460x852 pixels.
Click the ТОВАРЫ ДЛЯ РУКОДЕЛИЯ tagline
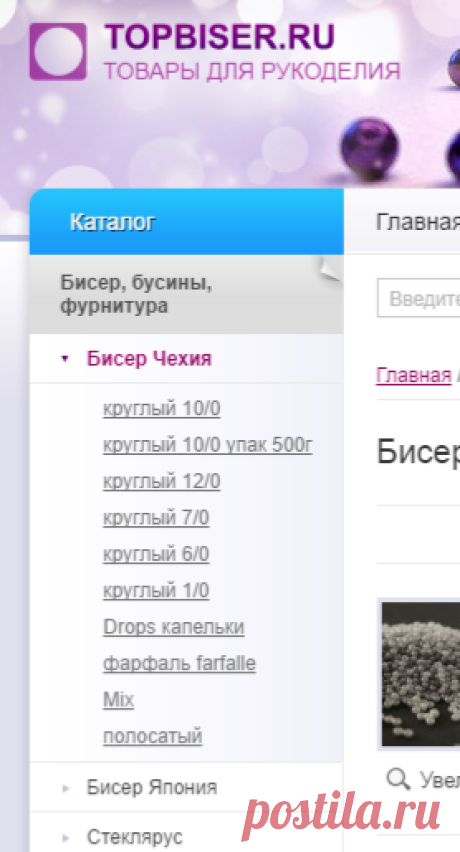point(252,71)
